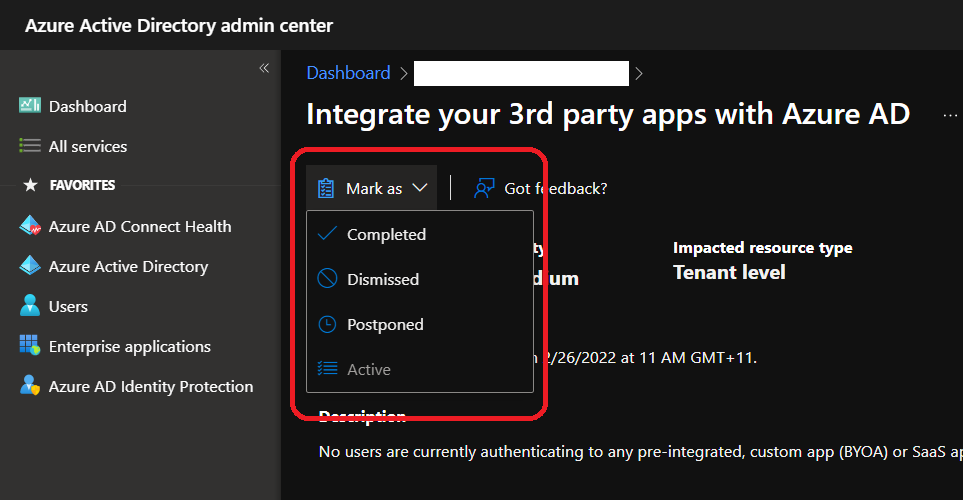Click the Azure AD Identity Protection icon

point(30,386)
